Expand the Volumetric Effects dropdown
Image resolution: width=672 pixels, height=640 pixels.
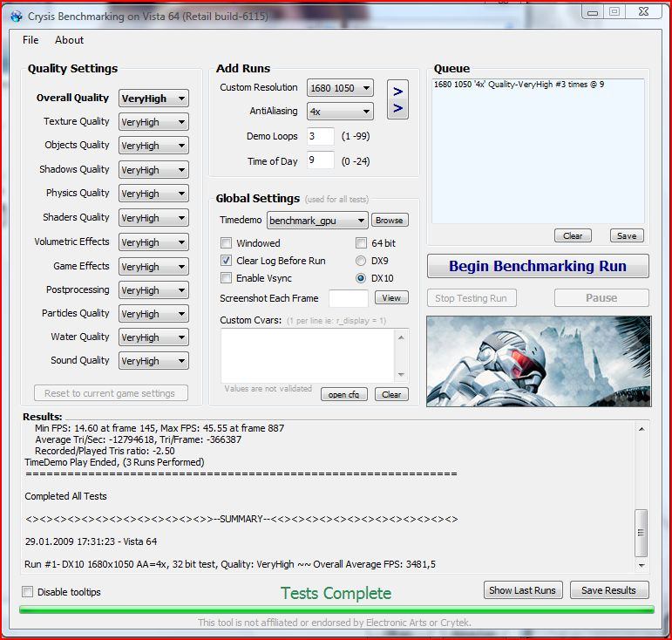coord(153,242)
